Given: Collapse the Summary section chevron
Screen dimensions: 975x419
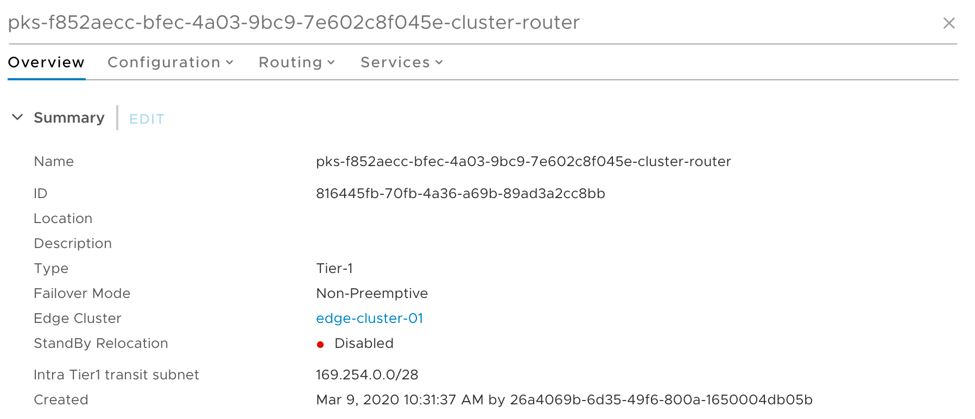Looking at the screenshot, I should coord(17,118).
